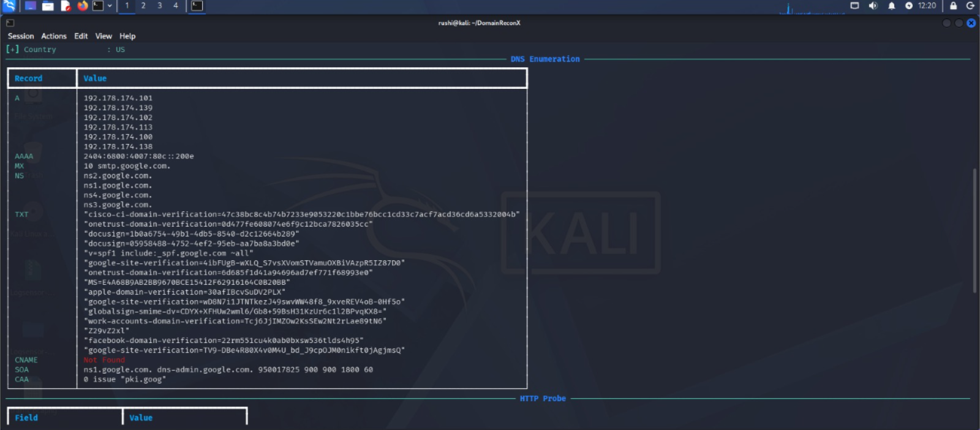Switch to workspace 2
Viewport: 980px width, 430px height.
143,6
